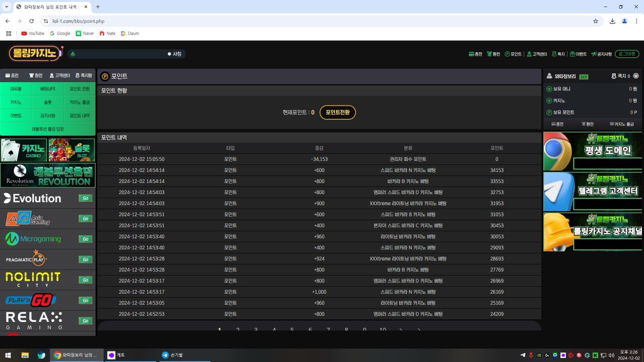Image resolution: width=644 pixels, height=362 pixels.
Task: Open the Chrome downloads icon
Action: 612,21
